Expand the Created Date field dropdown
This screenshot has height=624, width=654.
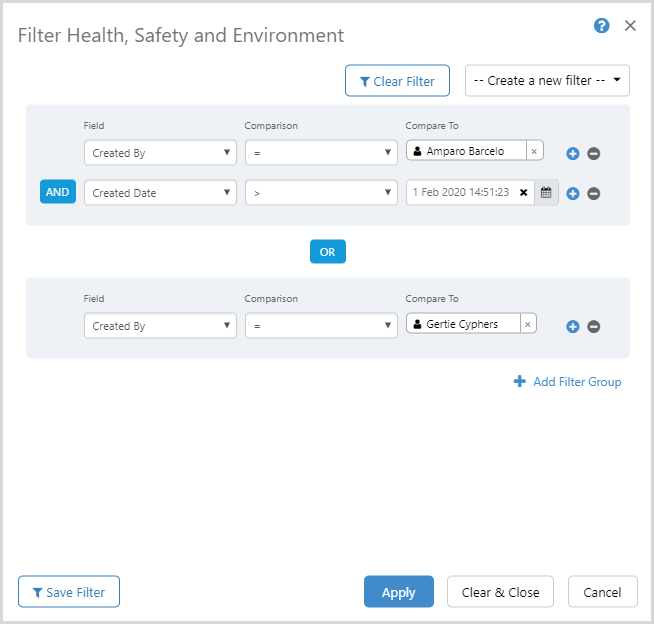coord(160,193)
